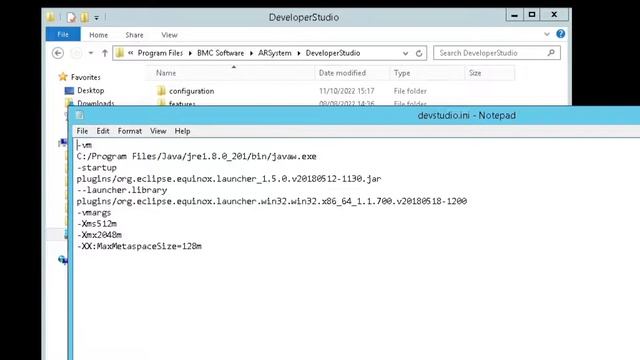Expand the address bar history dropdown
The height and width of the screenshot is (360, 640).
coord(405,53)
